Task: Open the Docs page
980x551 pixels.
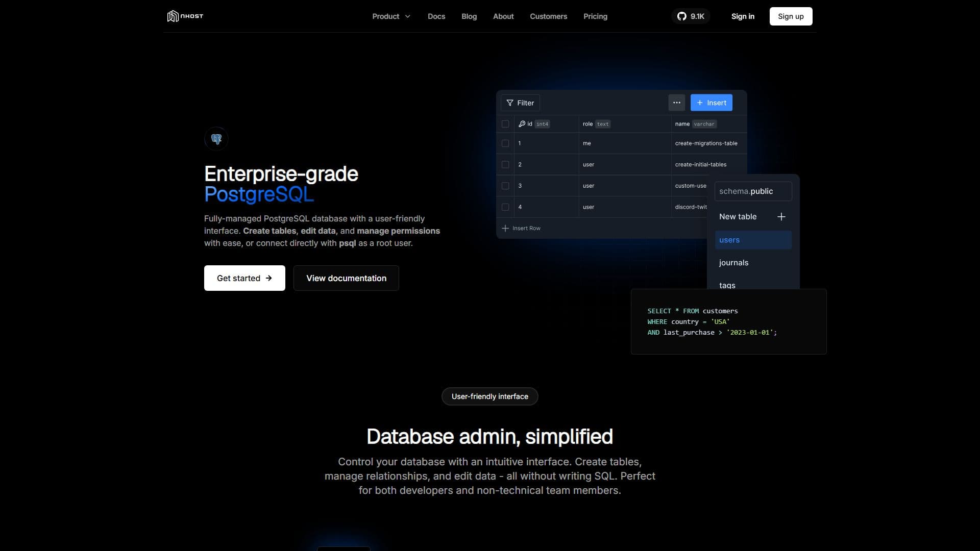Action: (436, 16)
